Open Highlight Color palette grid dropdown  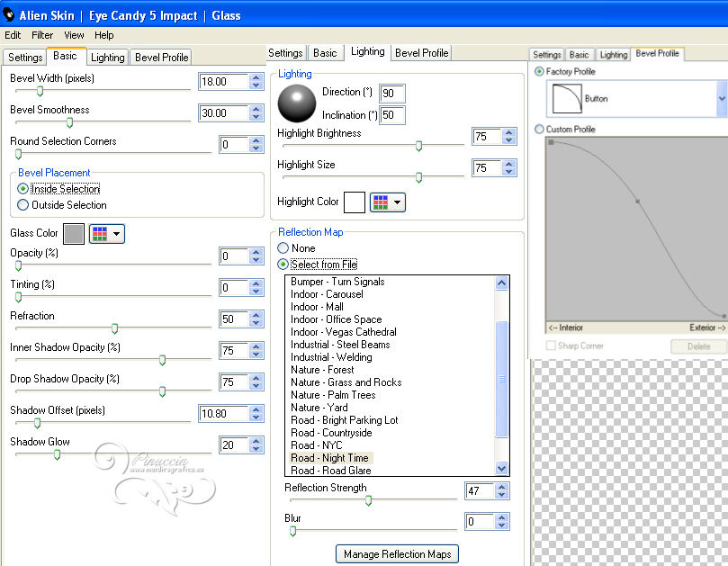(388, 202)
